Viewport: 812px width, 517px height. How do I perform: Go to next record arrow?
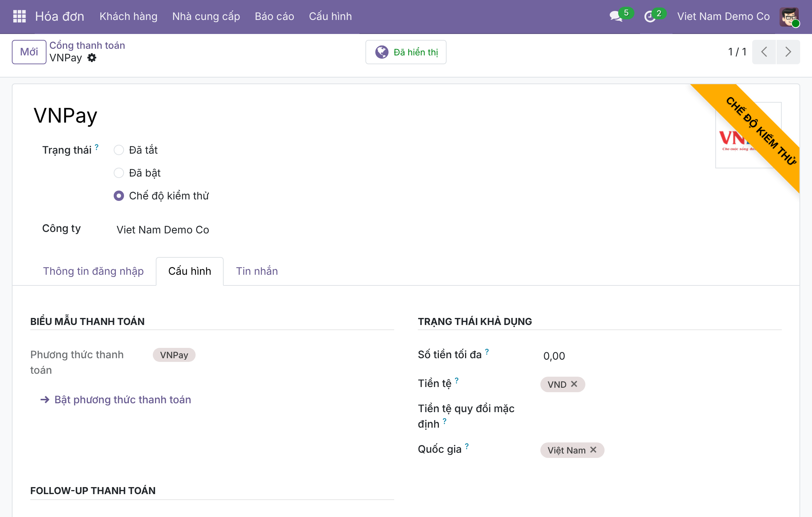click(788, 52)
